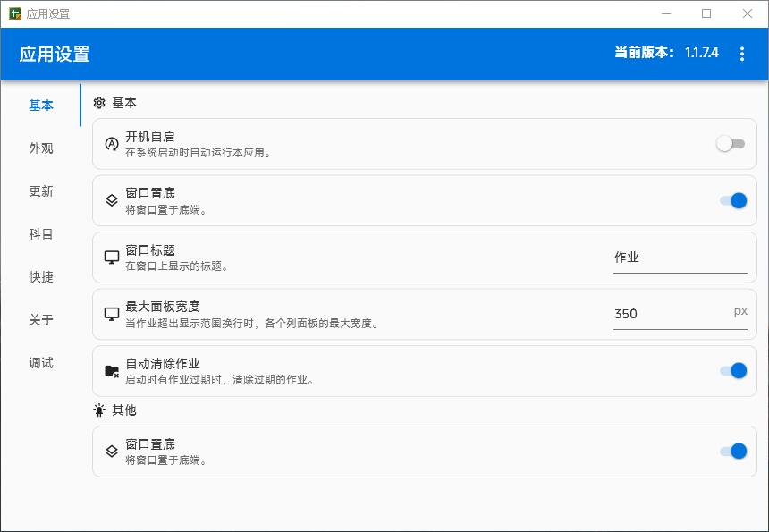Turn off 窗口置底 in 基本 section
Viewport: 769px width, 532px height.
[x=732, y=201]
